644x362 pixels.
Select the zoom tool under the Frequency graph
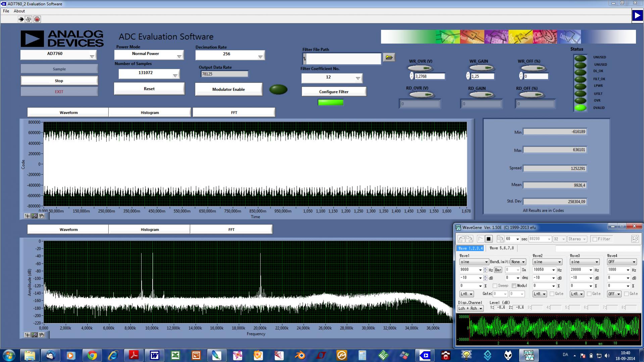click(35, 334)
